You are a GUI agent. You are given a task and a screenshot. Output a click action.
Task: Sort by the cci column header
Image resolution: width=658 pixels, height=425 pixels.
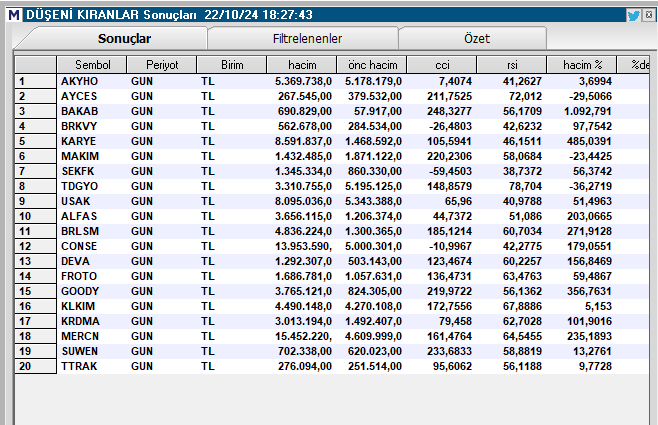point(442,65)
